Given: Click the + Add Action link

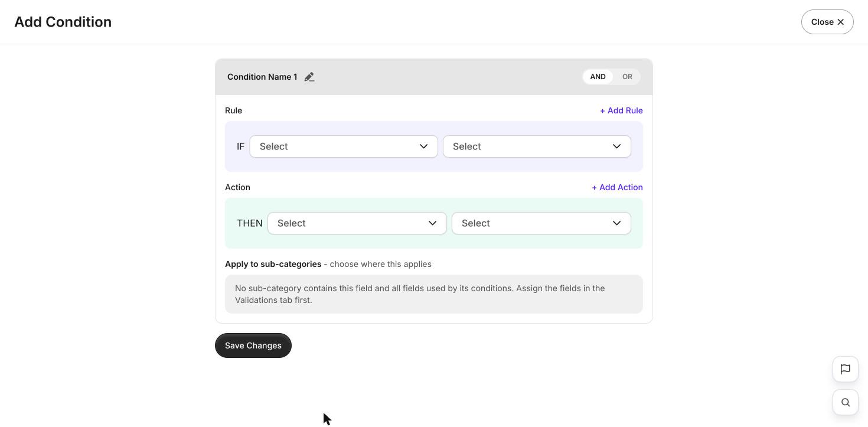Looking at the screenshot, I should [617, 187].
